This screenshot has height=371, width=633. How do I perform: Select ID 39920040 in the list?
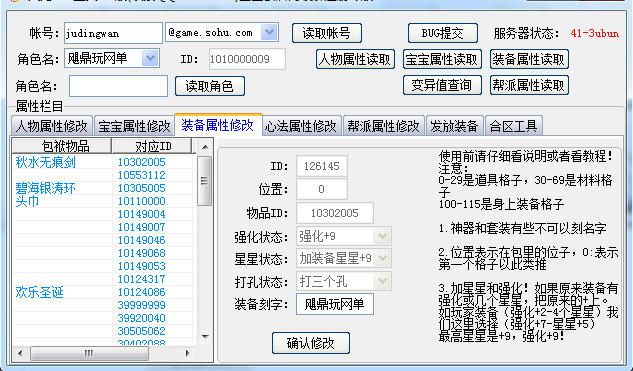pos(142,318)
